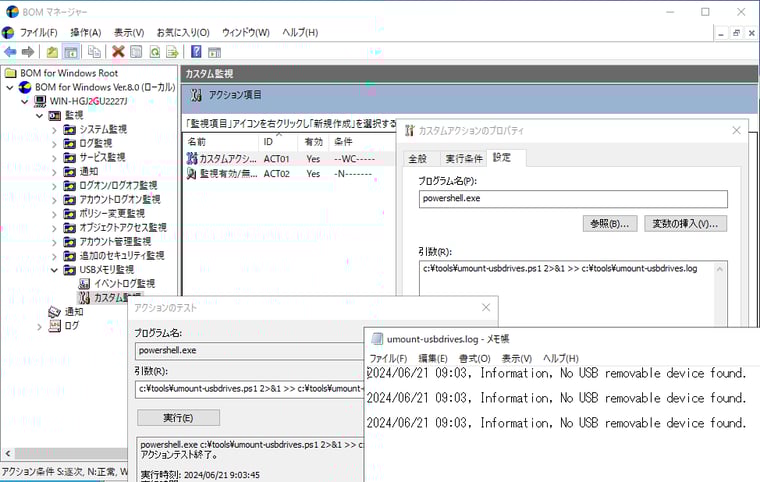Click the 通知 bell icon under the computer node
The width and height of the screenshot is (760, 482).
55,312
